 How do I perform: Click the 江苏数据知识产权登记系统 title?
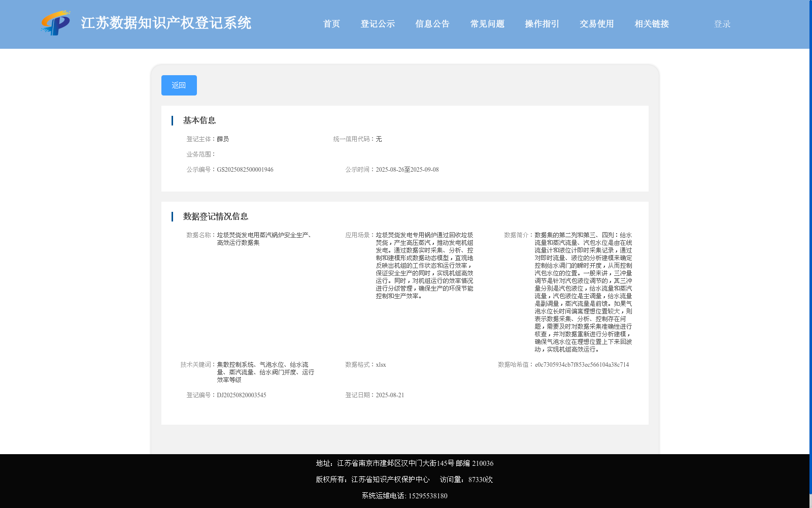166,23
